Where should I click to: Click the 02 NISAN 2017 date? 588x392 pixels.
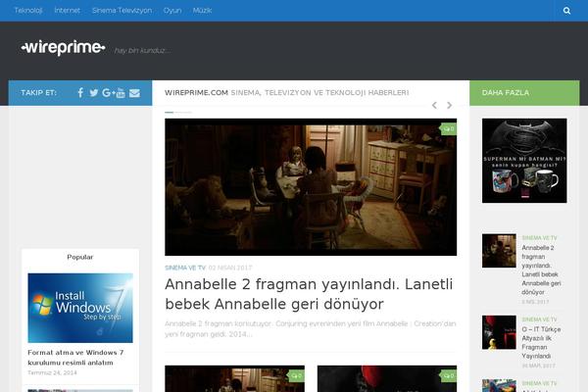[x=230, y=268]
